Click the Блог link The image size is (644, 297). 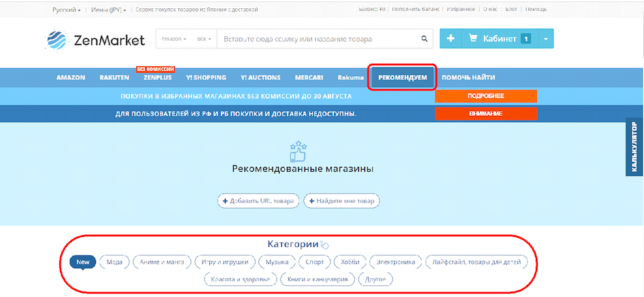511,9
